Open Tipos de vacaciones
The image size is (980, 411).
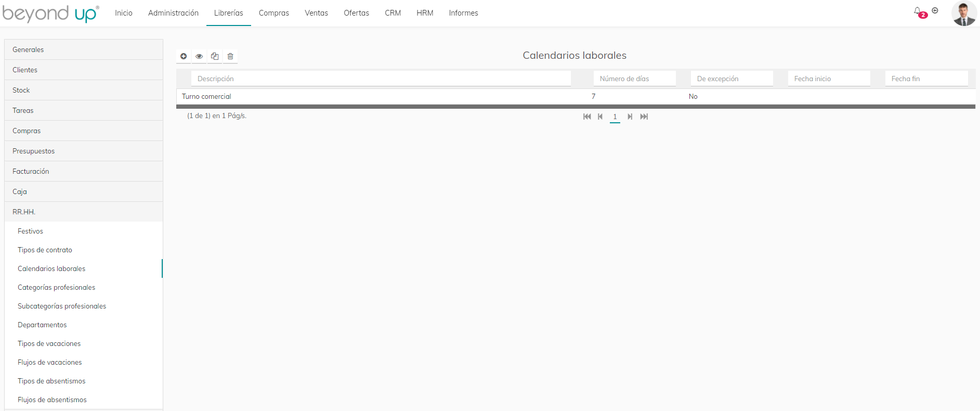(x=84, y=343)
